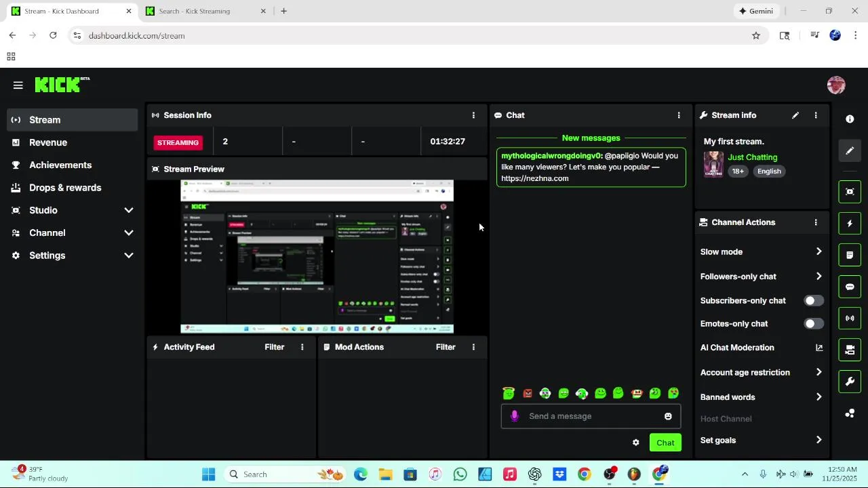Click the pencil edit icon in right sidebar
The image size is (868, 488).
[850, 150]
